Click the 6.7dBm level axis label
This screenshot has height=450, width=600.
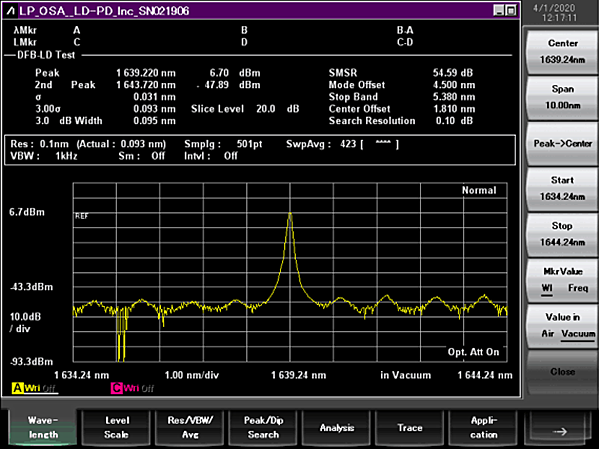27,212
